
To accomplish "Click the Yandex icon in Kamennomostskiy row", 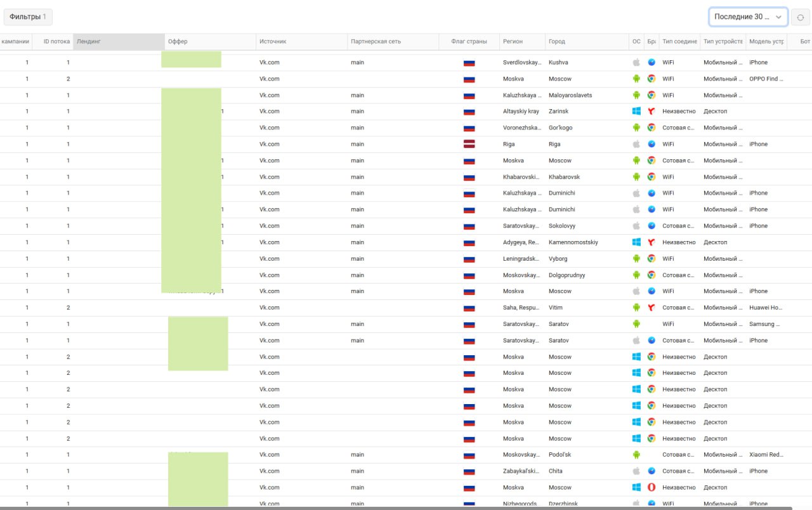I will point(652,242).
